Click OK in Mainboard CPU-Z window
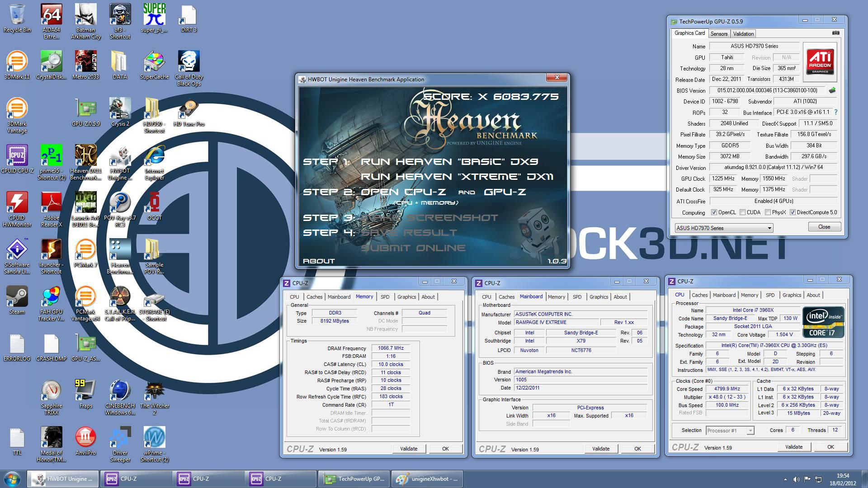 click(x=637, y=449)
